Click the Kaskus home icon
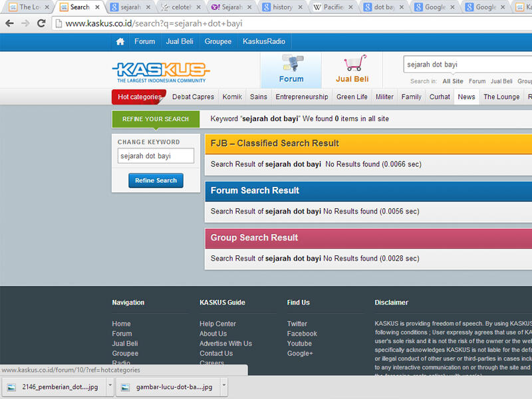The width and height of the screenshot is (532, 399). [x=120, y=41]
